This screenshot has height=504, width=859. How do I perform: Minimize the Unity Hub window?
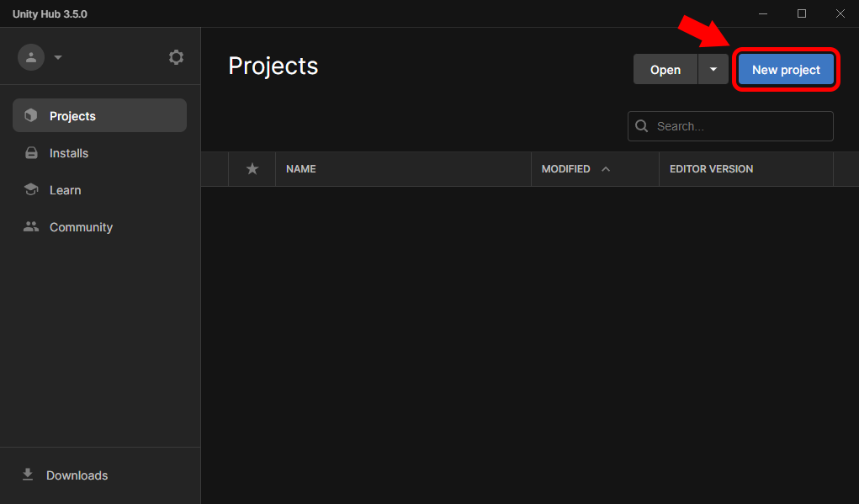tap(762, 13)
